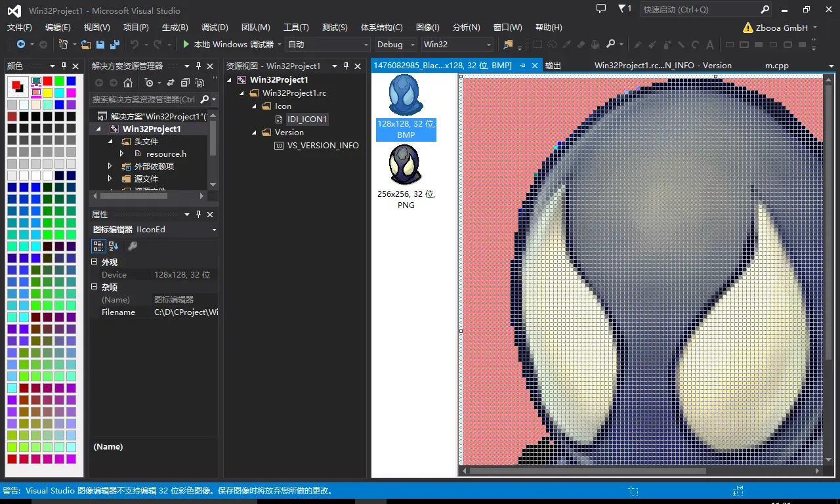Viewport: 840px width, 504px height.
Task: Collapse the Win32Project1 node in Solution Explorer
Action: (x=99, y=129)
